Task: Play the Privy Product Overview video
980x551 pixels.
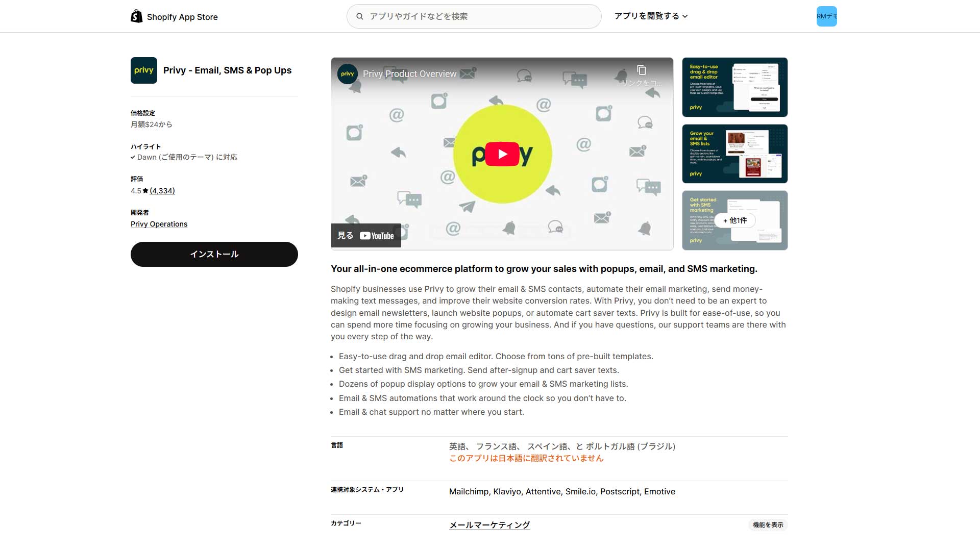Action: (x=502, y=154)
